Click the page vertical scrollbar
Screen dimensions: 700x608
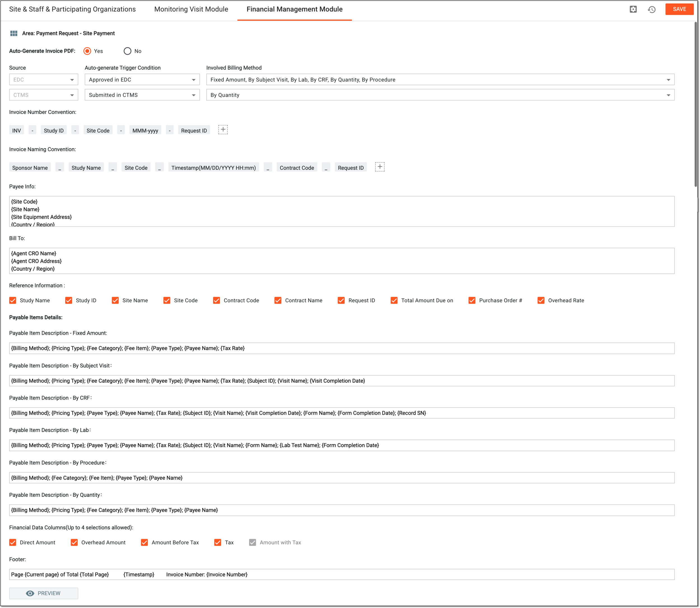point(695,104)
